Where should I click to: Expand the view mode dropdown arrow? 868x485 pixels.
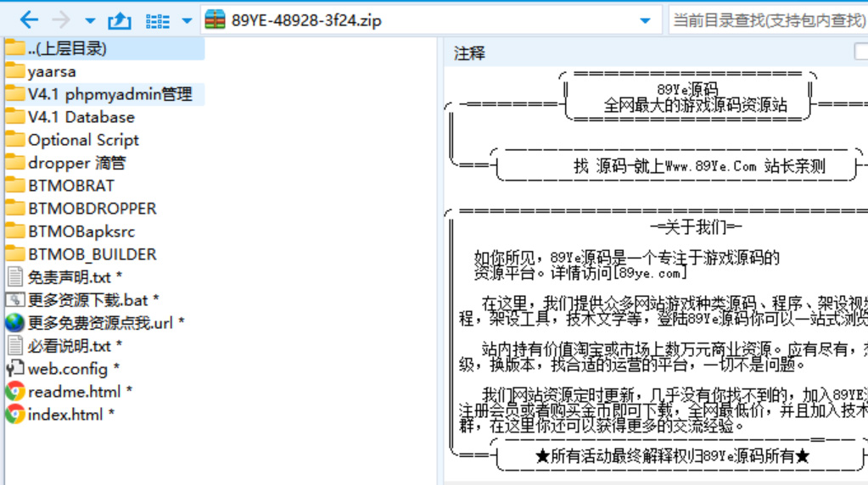click(x=188, y=20)
